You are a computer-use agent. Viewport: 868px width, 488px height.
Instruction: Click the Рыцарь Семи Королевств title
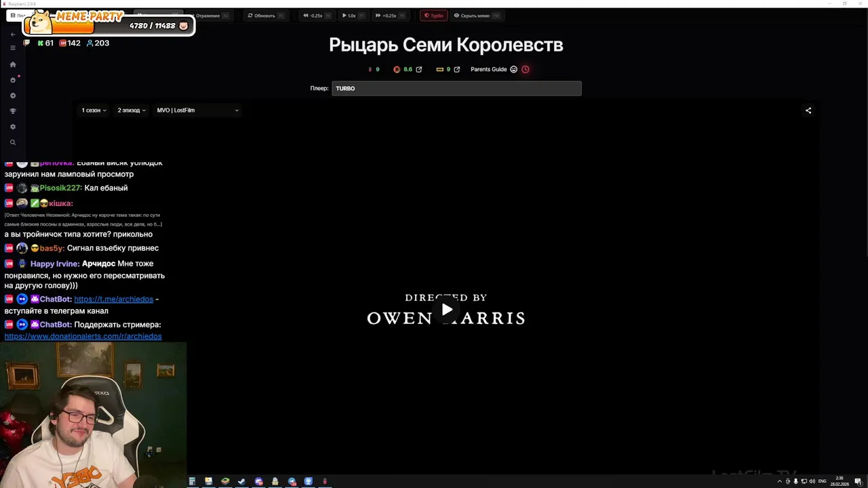click(x=446, y=45)
